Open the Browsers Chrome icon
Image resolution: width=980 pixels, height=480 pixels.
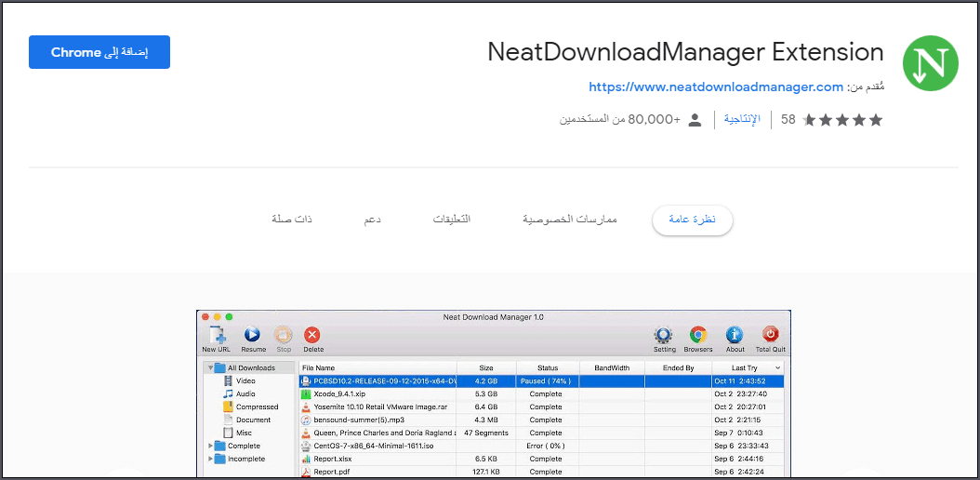[x=697, y=334]
